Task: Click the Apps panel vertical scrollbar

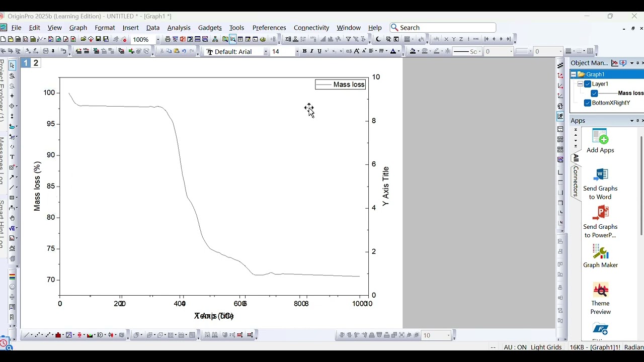Action: pyautogui.click(x=641, y=185)
